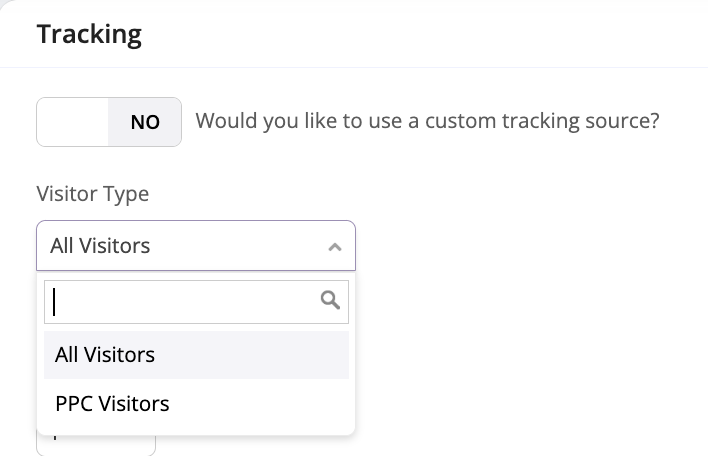The width and height of the screenshot is (708, 456).
Task: Click empty space right of PPC Visitors
Action: coord(270,404)
